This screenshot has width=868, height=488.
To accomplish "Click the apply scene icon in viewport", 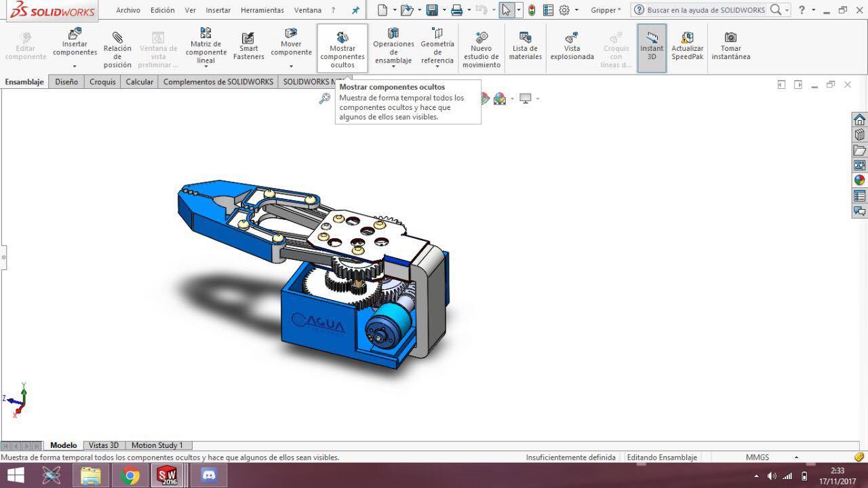I will (x=500, y=98).
